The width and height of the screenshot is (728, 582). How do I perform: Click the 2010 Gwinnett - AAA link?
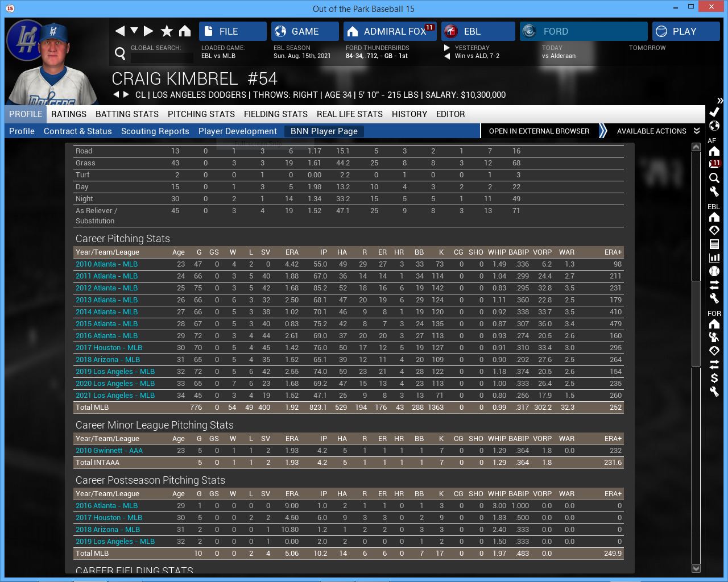109,451
